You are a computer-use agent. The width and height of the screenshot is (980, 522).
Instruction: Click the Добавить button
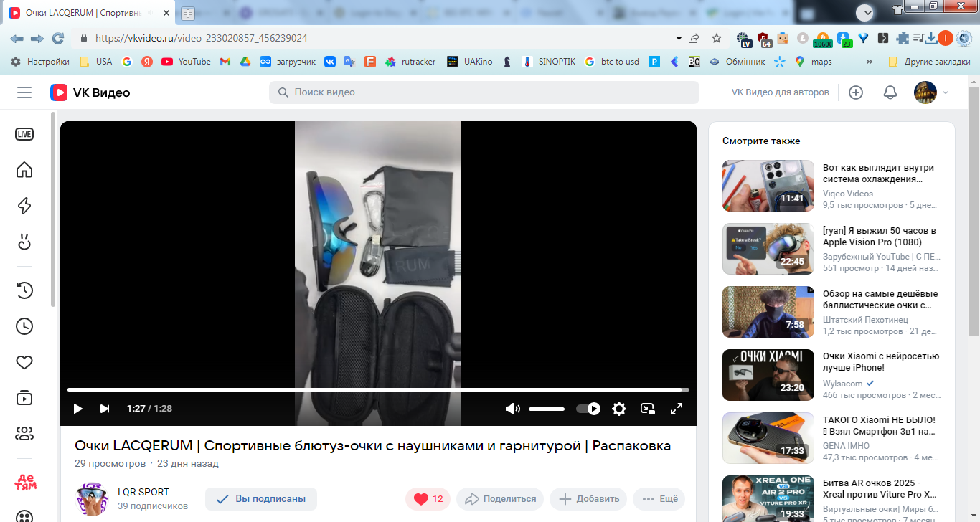[588, 499]
